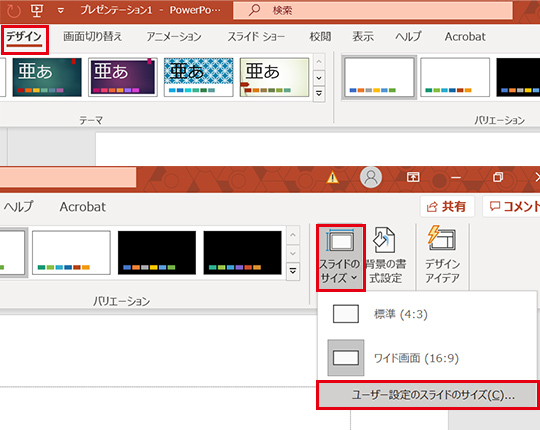Viewport: 540px width, 430px height.
Task: Open the user account avatar icon
Action: pyautogui.click(x=371, y=177)
